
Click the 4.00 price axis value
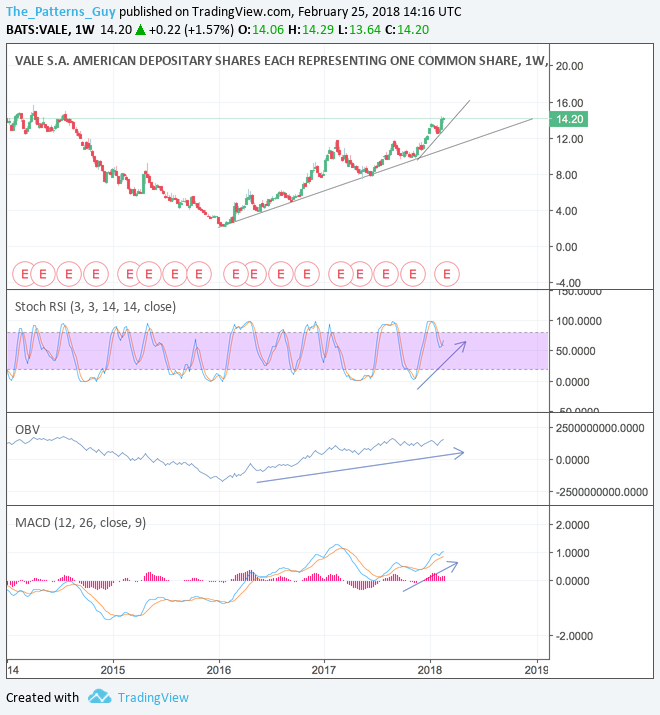click(x=566, y=211)
